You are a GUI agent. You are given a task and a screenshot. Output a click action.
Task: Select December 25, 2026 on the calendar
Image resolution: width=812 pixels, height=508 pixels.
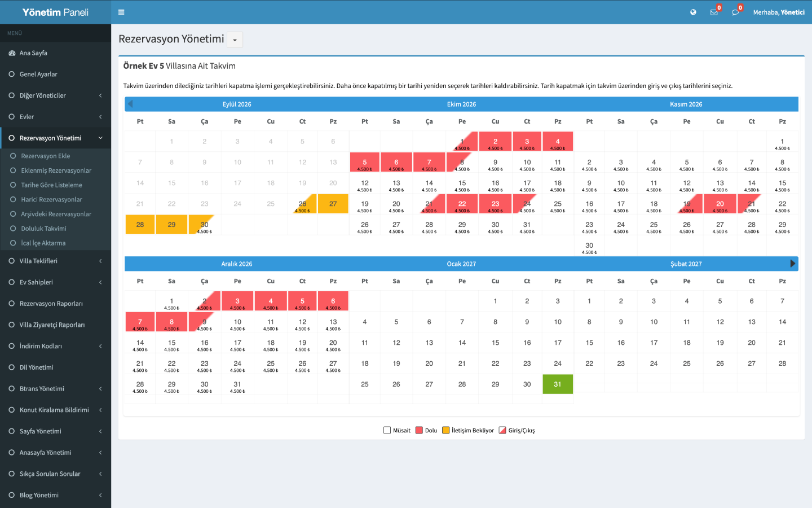271,366
